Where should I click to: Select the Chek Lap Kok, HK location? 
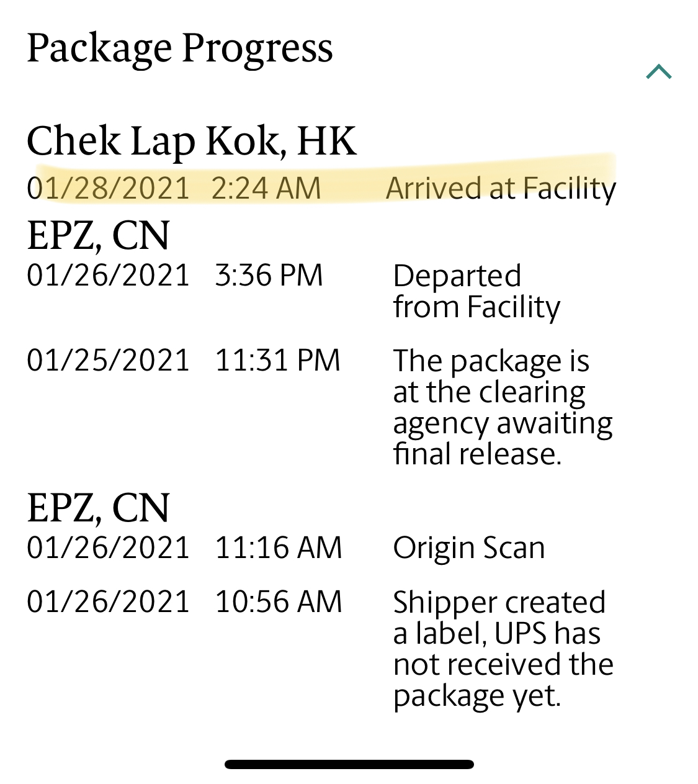(192, 141)
